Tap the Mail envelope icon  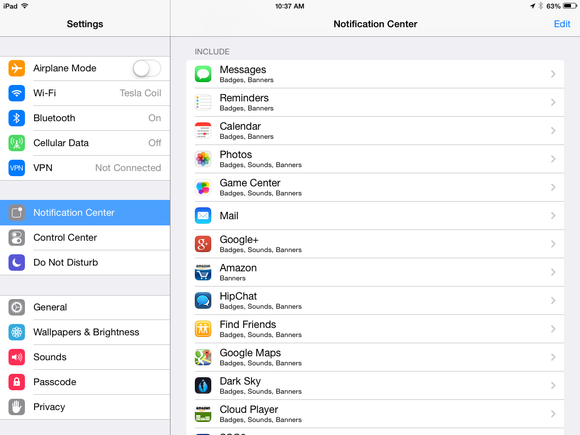click(x=203, y=216)
